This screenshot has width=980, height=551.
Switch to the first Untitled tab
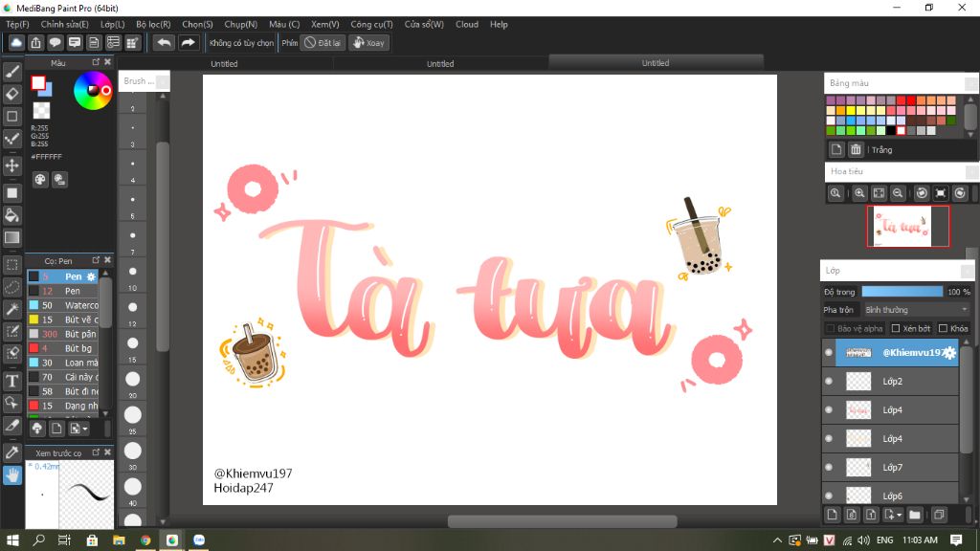click(x=224, y=64)
